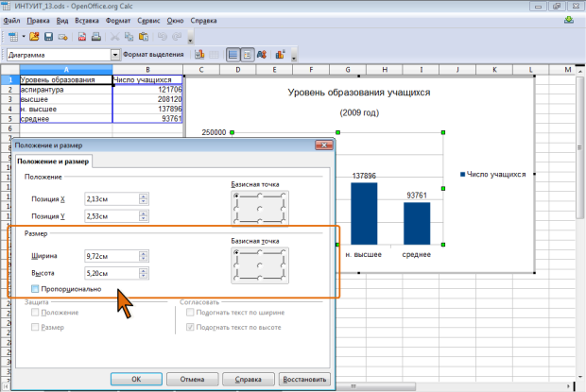Enable the Пропорционально checkbox
Screen dimensions: 586x392
pos(35,289)
